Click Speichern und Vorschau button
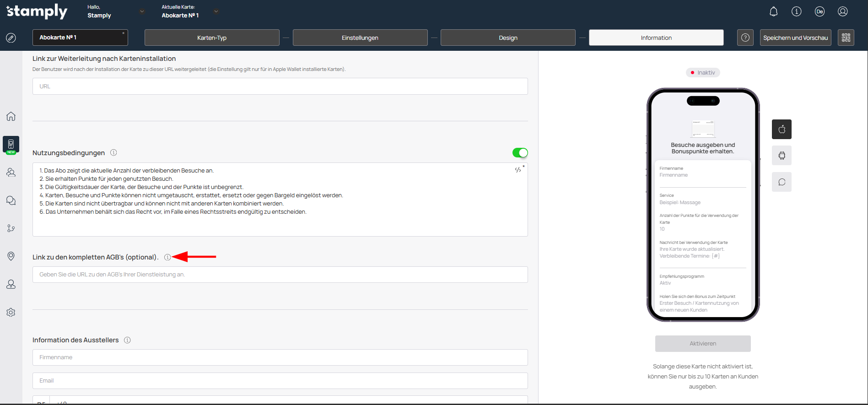 (x=795, y=38)
